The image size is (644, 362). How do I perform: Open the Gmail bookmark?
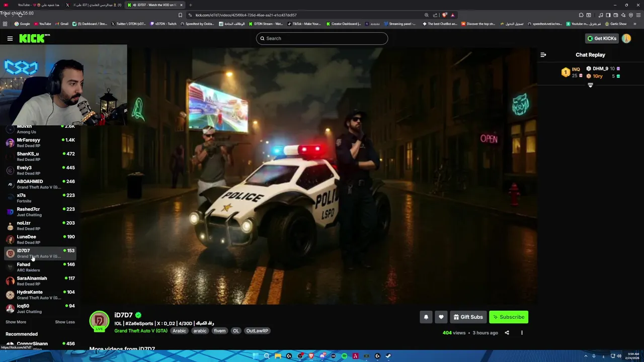[x=62, y=24]
